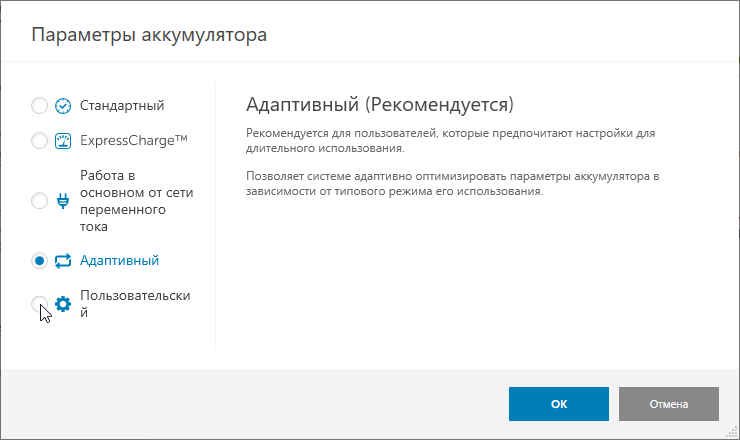Click the ExpressCharge™ option label
740x440 pixels.
point(134,140)
